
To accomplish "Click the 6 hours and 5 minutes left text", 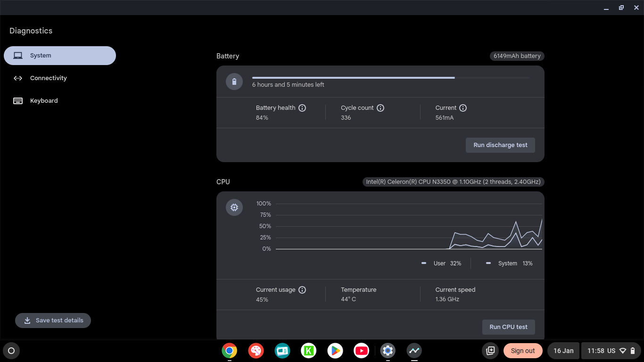I will tap(288, 85).
